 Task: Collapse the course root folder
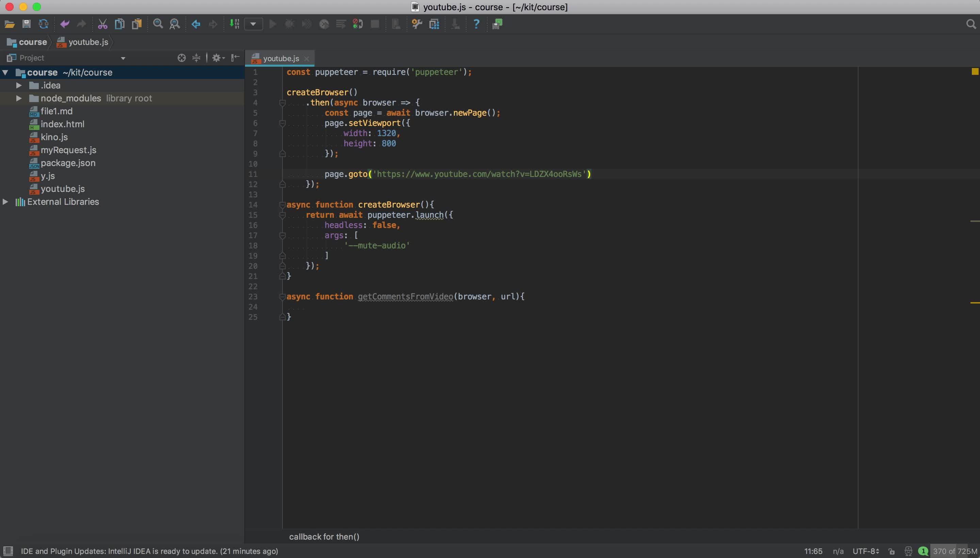click(5, 72)
